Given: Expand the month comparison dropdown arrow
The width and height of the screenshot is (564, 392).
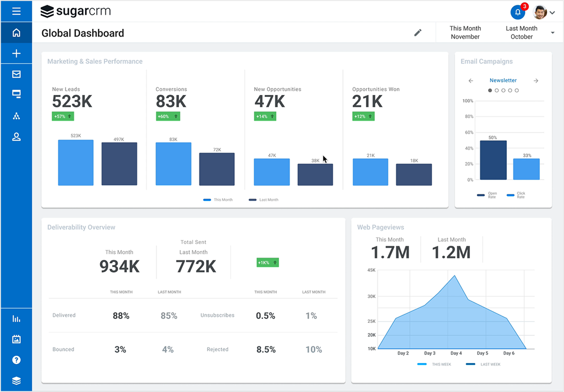Looking at the screenshot, I should click(x=553, y=33).
